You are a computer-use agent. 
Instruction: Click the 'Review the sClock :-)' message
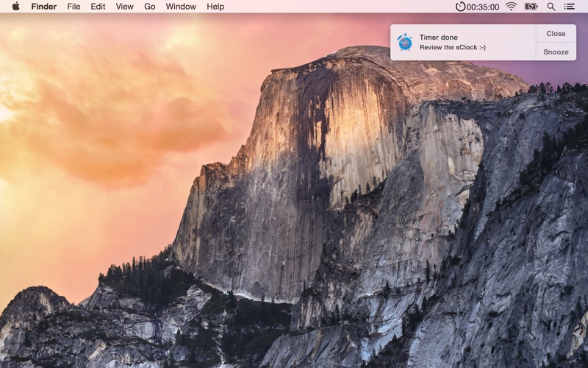point(453,47)
